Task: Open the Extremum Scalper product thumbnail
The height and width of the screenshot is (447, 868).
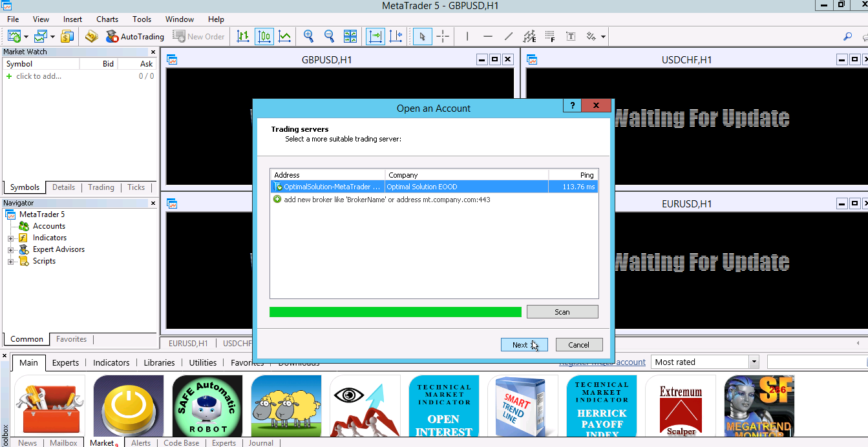Action: 681,406
